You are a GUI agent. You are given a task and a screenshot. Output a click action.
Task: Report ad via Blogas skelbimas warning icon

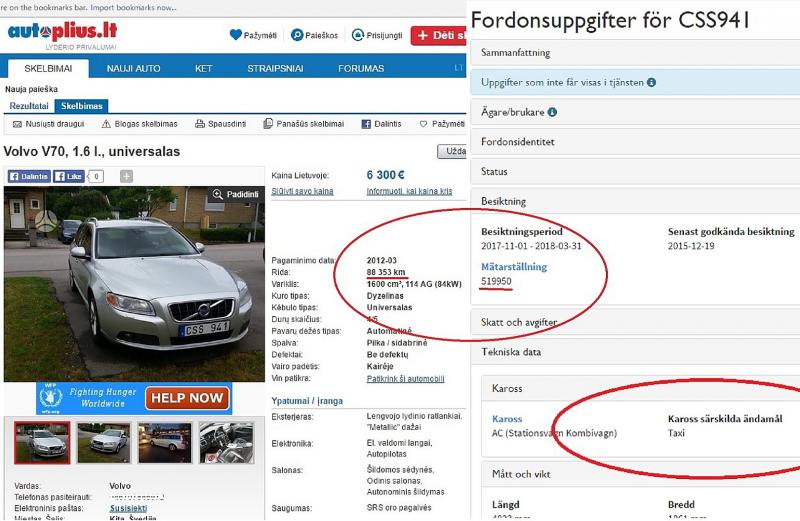106,124
